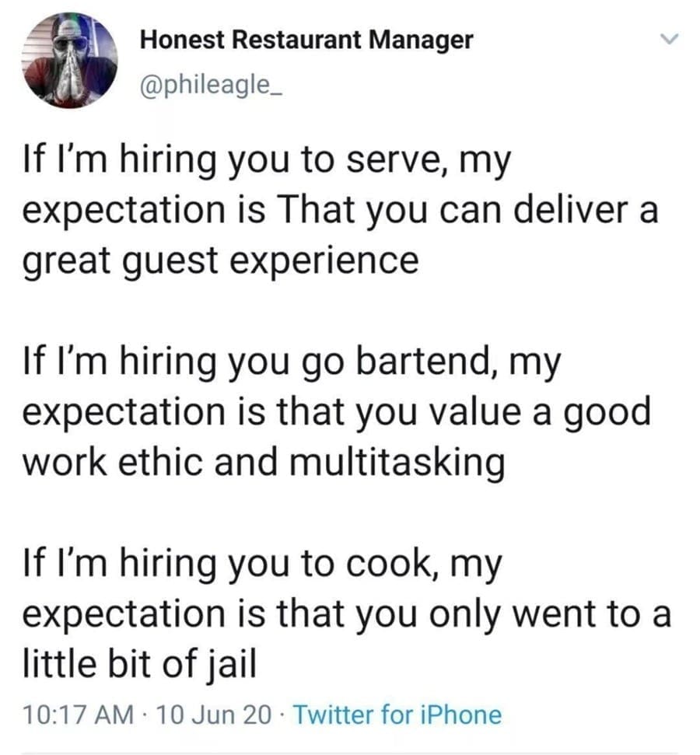
Task: Click the line "expectation is that you only went to a"
Action: tap(347, 613)
